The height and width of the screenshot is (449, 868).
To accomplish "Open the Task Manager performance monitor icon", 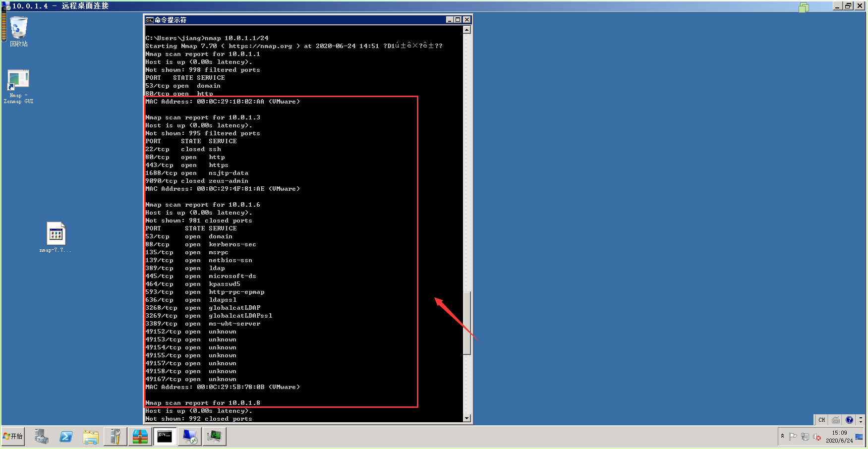I will [214, 437].
